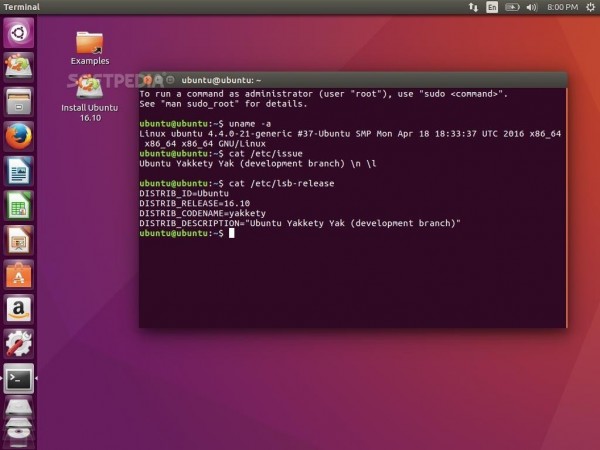Open the network connections indicator
Screen dimensions: 600x450
click(x=473, y=7)
